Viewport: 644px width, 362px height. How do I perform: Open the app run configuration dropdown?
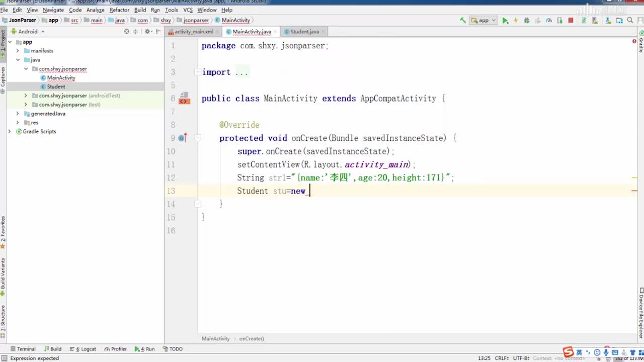click(483, 20)
